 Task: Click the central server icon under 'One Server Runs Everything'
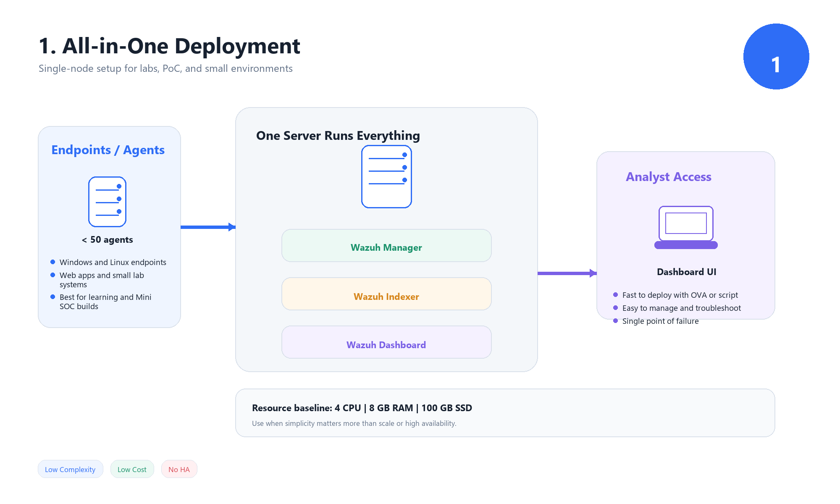pos(386,176)
